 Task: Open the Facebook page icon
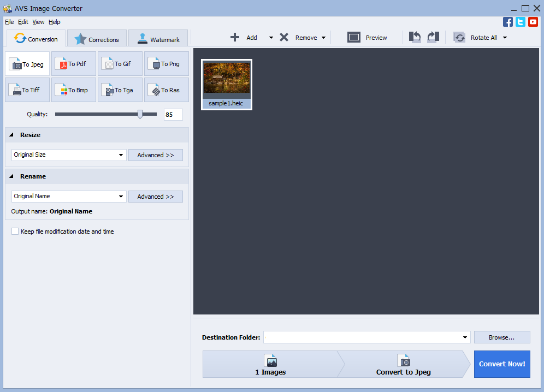click(x=507, y=22)
